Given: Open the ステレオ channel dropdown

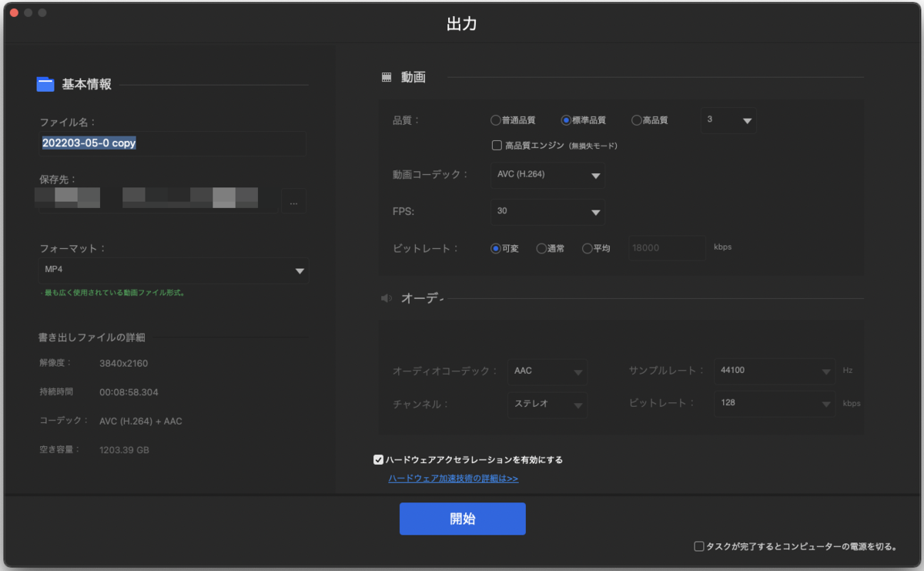Looking at the screenshot, I should [x=547, y=405].
